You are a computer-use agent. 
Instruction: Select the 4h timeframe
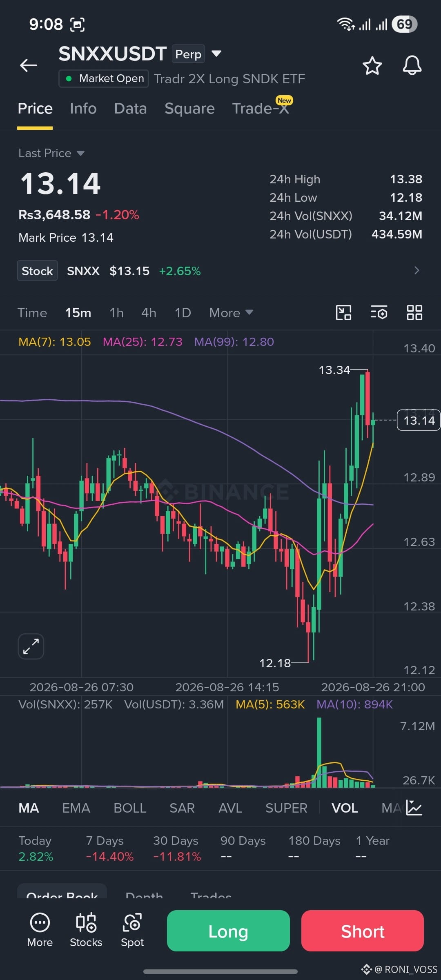pyautogui.click(x=149, y=313)
